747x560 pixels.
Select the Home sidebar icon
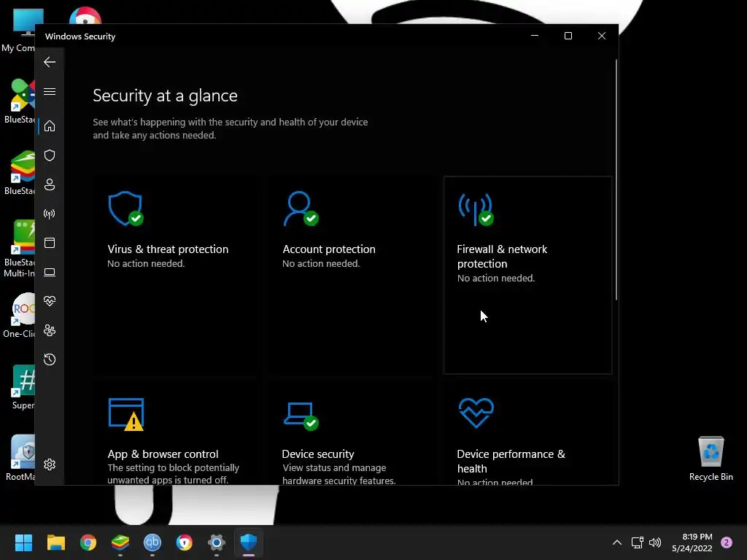click(50, 126)
